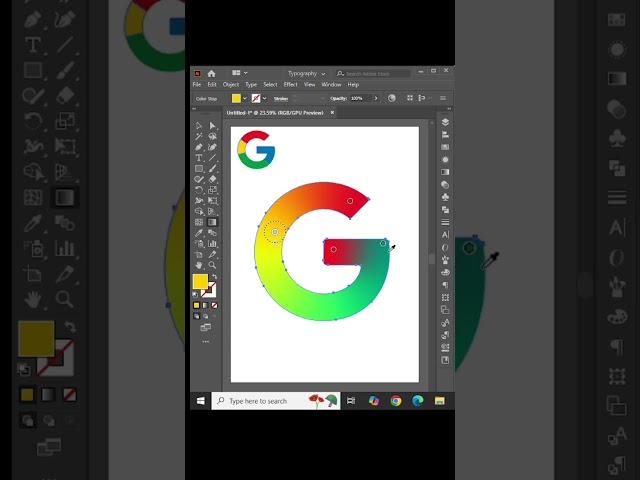Open the Typography workspace dropdown

click(307, 73)
